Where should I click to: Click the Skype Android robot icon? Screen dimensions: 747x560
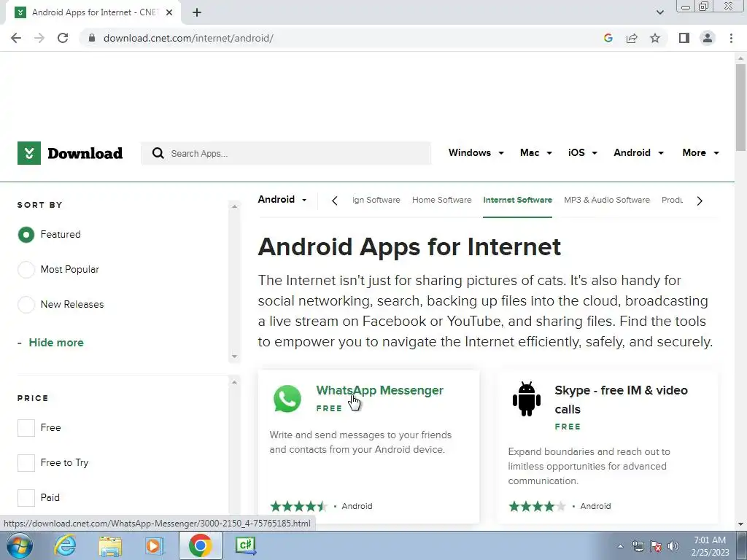pos(527,399)
